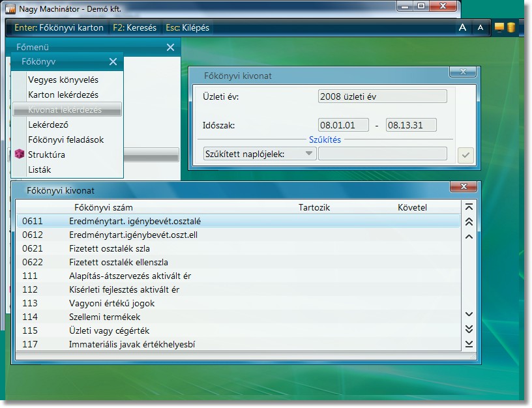
Task: Confirm filter with the checkmark button
Action: pyautogui.click(x=465, y=154)
